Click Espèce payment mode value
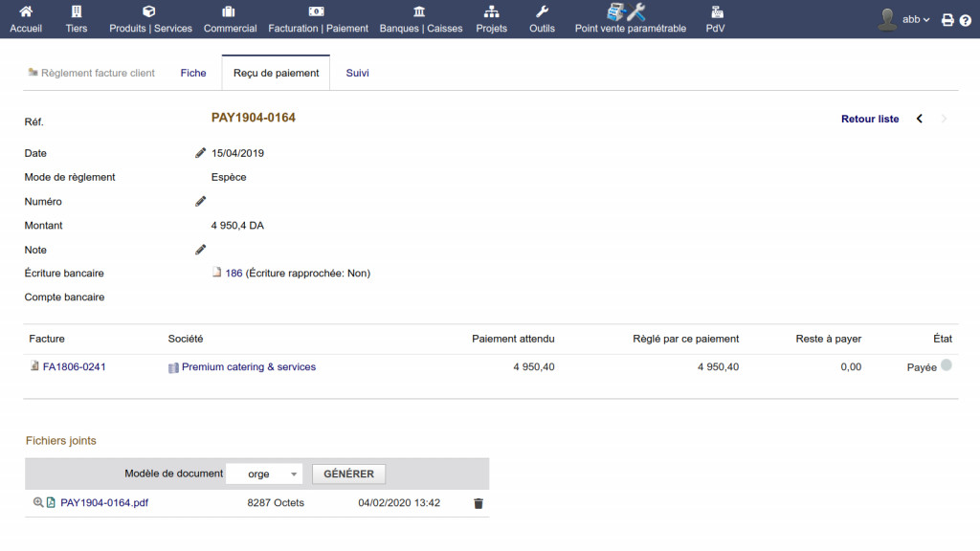This screenshot has width=980, height=551. pos(229,177)
